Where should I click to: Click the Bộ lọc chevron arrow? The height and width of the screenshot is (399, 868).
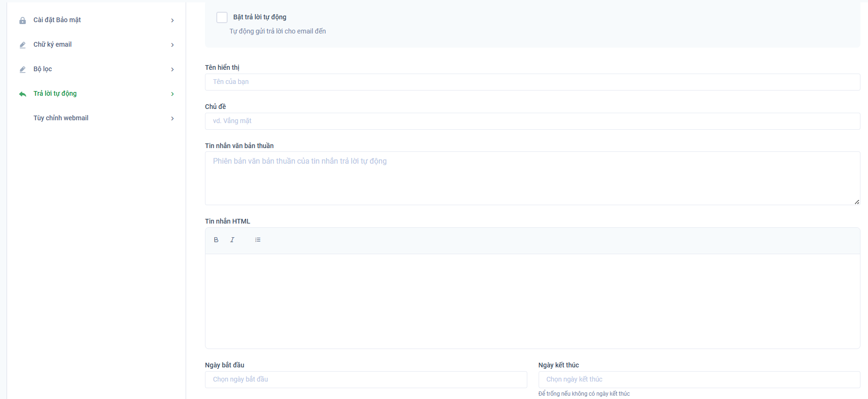(x=172, y=69)
